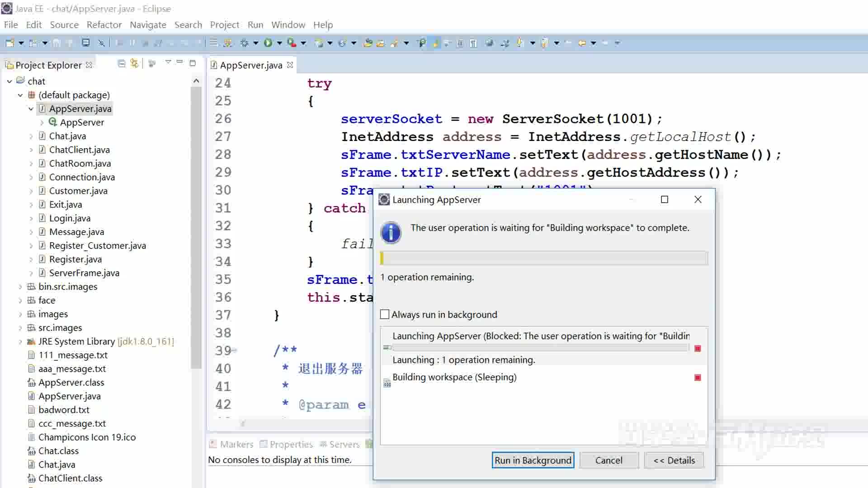
Task: Expand the images folder in explorer
Action: [x=21, y=314]
